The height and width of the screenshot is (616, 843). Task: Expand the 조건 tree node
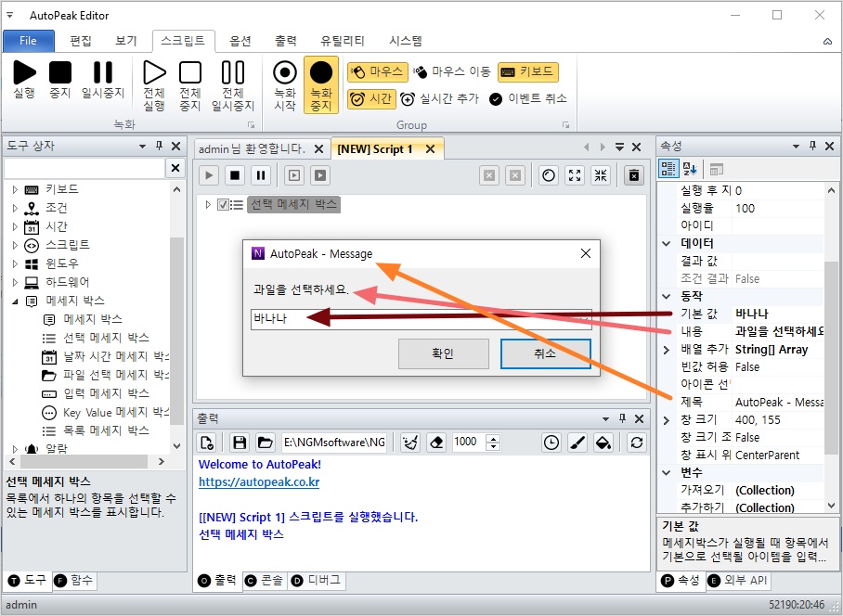click(x=15, y=208)
